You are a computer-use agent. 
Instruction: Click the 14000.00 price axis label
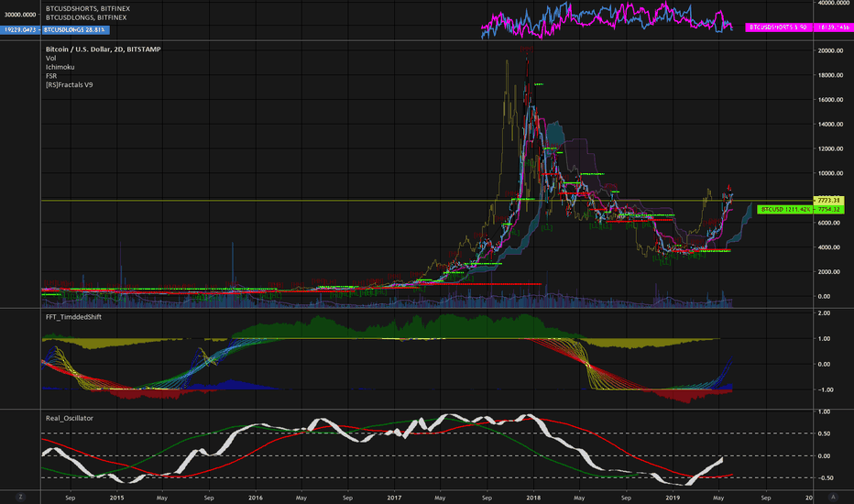[x=830, y=125]
